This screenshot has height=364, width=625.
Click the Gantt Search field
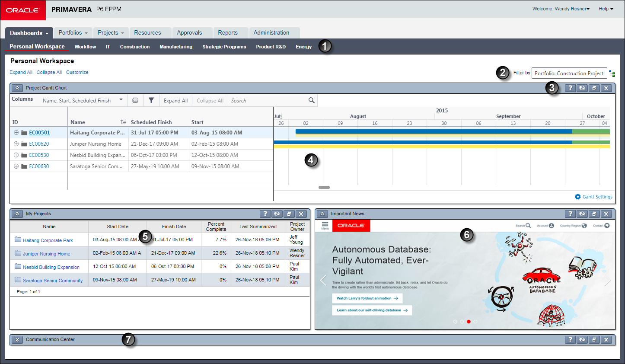tap(268, 101)
